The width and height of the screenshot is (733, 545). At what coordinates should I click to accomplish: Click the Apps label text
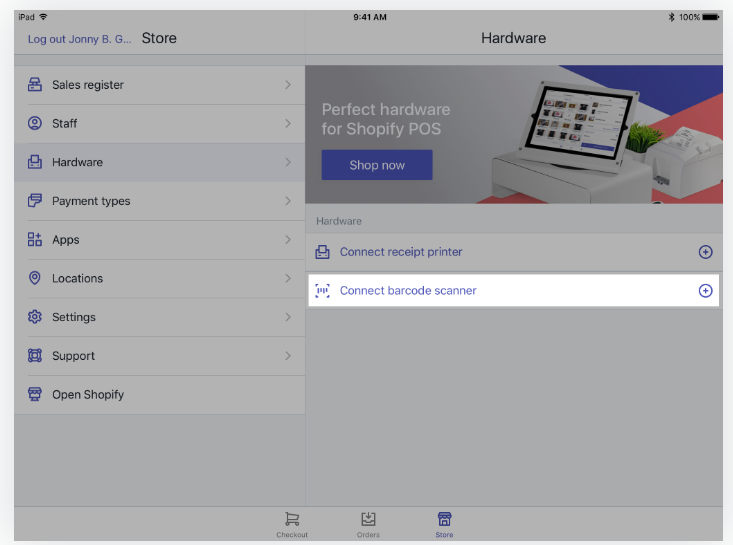pyautogui.click(x=65, y=240)
